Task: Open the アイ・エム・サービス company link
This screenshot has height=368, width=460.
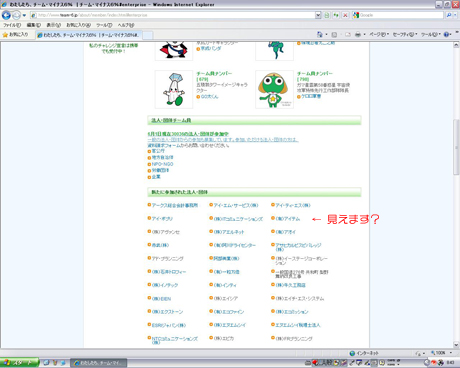Action: click(x=236, y=205)
